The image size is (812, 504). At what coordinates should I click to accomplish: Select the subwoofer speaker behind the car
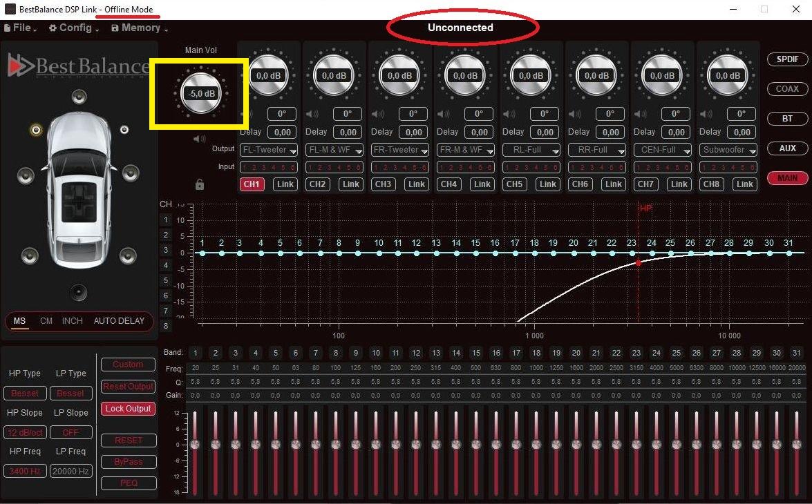coord(79,293)
